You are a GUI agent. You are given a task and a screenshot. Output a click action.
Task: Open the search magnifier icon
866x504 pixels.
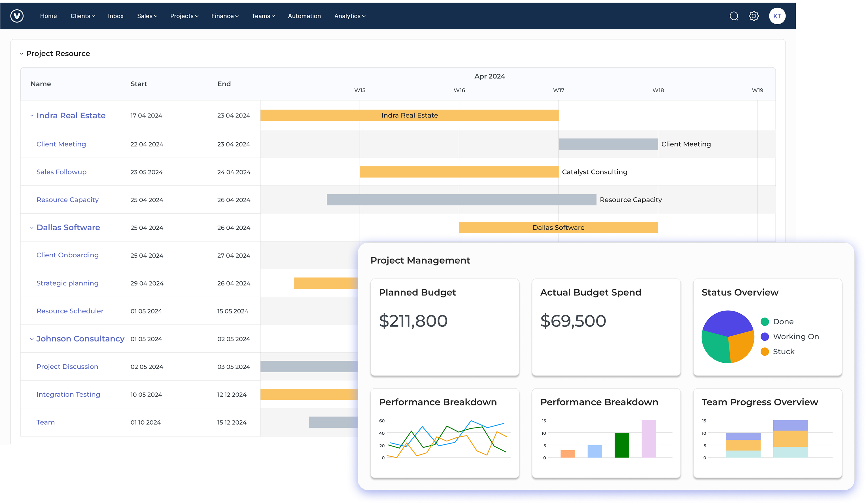(734, 16)
